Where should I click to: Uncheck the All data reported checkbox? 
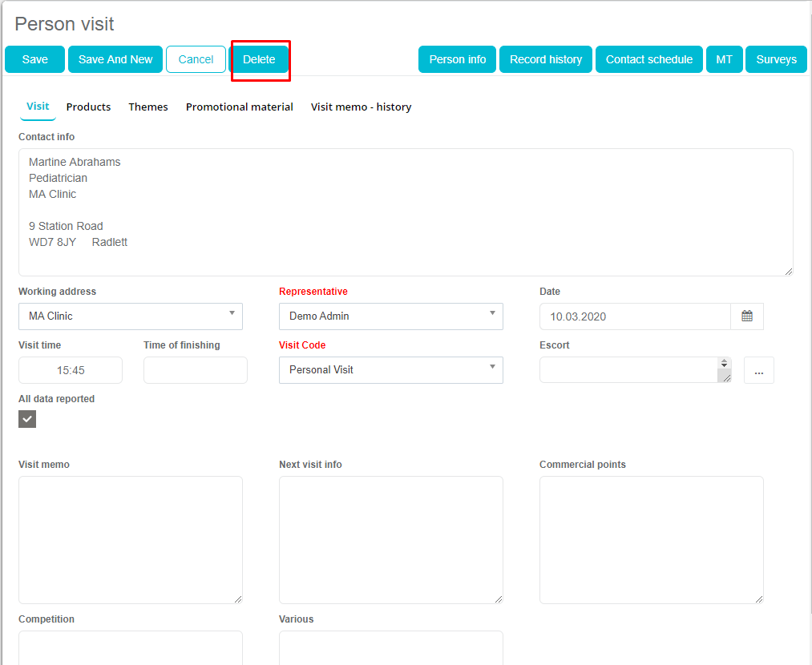(x=27, y=418)
